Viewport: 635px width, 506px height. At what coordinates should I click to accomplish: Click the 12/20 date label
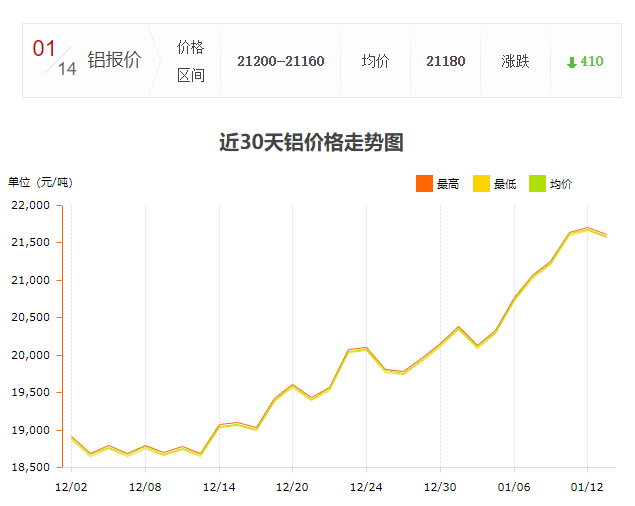[x=292, y=487]
